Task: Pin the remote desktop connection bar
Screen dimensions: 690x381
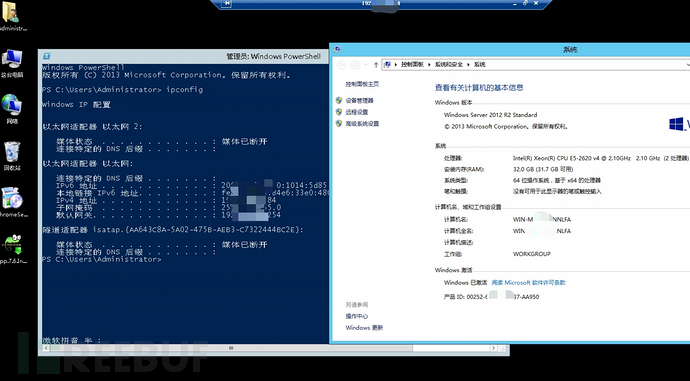Action: (227, 3)
